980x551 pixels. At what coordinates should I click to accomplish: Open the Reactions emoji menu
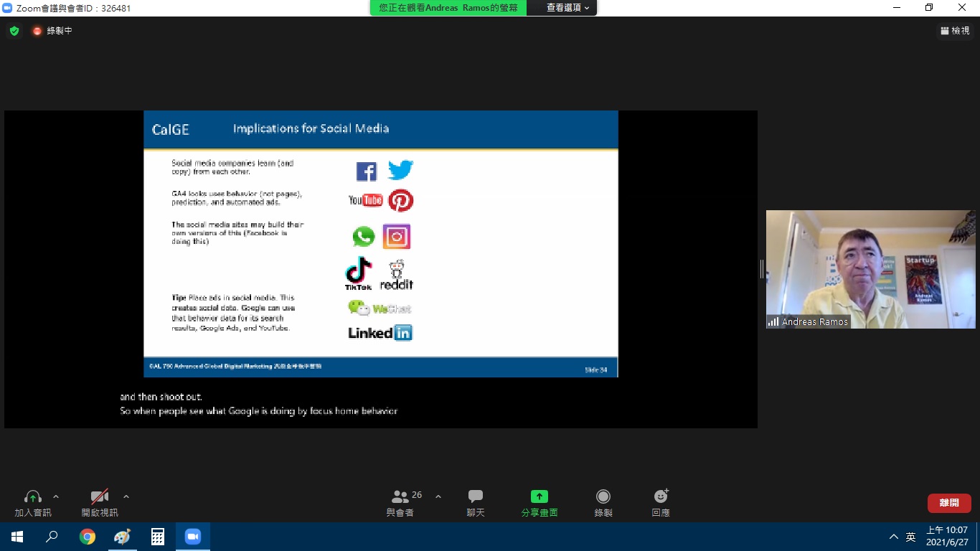point(661,502)
